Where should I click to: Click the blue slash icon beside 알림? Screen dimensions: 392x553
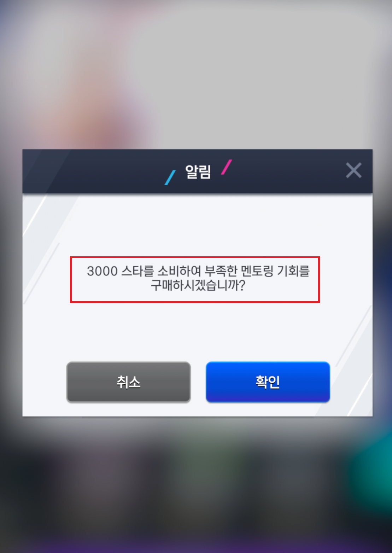170,177
